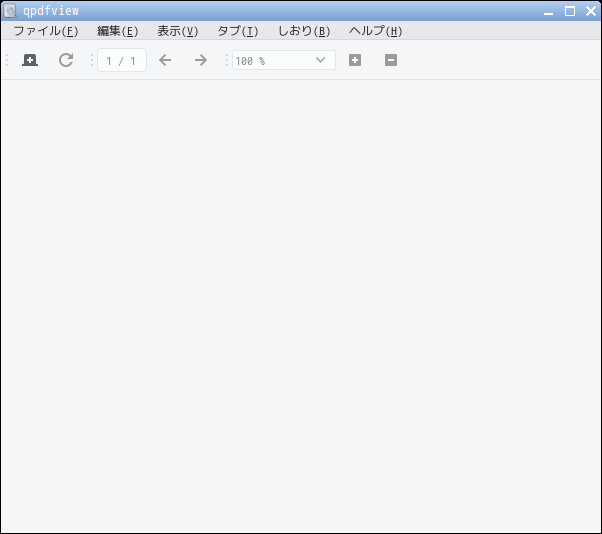Click the page number field 1 / 1
Image resolution: width=602 pixels, height=534 pixels.
(x=122, y=60)
